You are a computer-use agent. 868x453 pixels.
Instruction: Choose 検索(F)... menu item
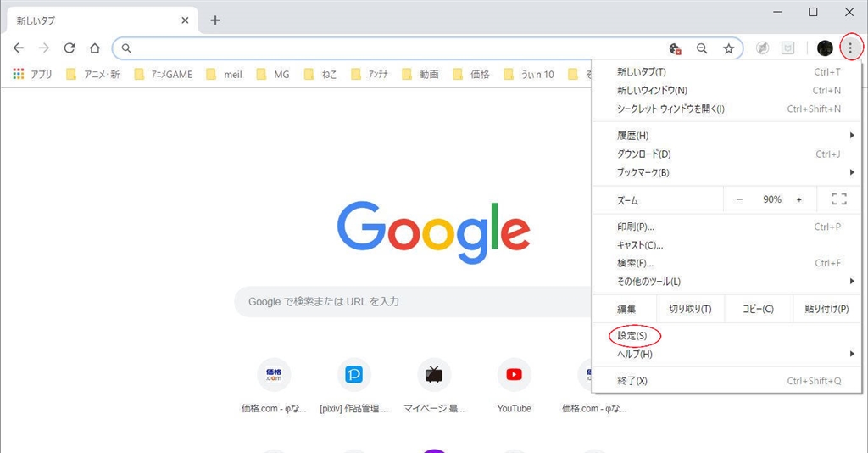(726, 263)
